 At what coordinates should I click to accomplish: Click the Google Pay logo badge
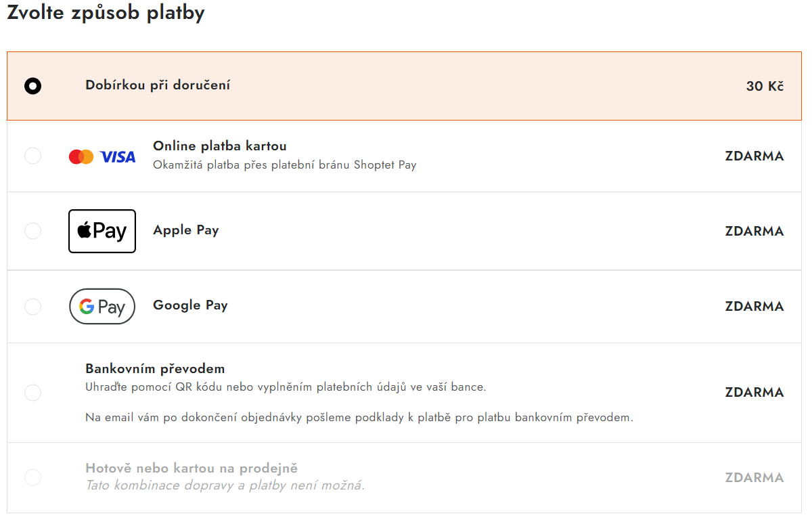click(x=102, y=307)
